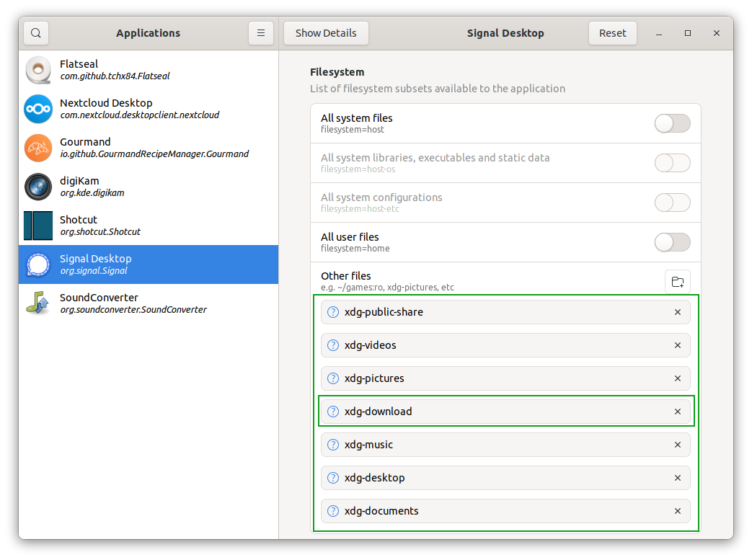752x560 pixels.
Task: Click help icon beside xdg-public-share
Action: (333, 312)
